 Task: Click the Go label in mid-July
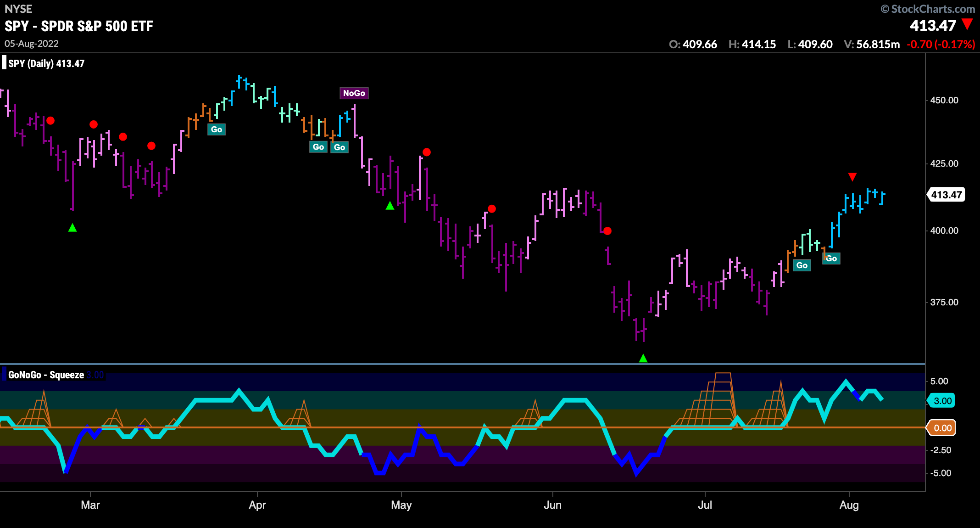tap(802, 265)
